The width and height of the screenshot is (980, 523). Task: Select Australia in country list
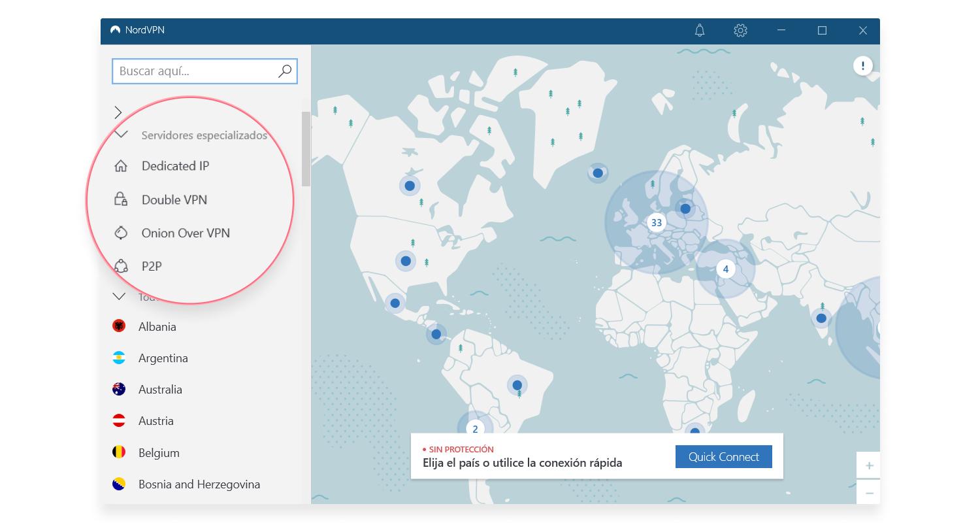160,390
